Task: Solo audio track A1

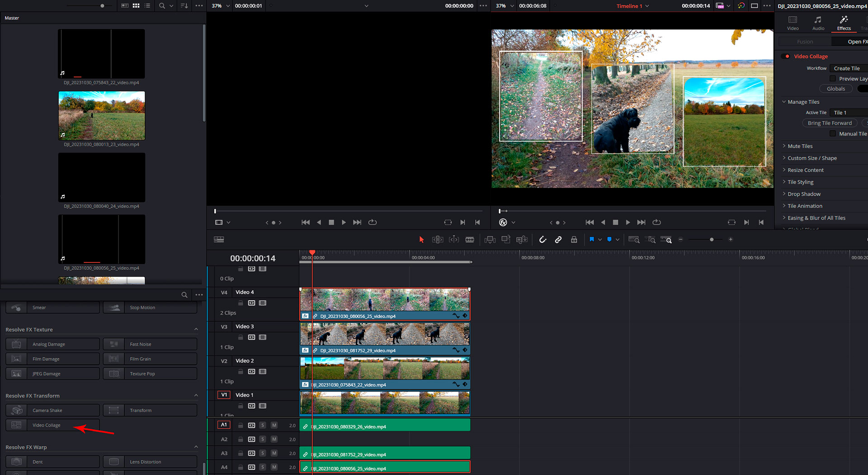Action: point(263,425)
